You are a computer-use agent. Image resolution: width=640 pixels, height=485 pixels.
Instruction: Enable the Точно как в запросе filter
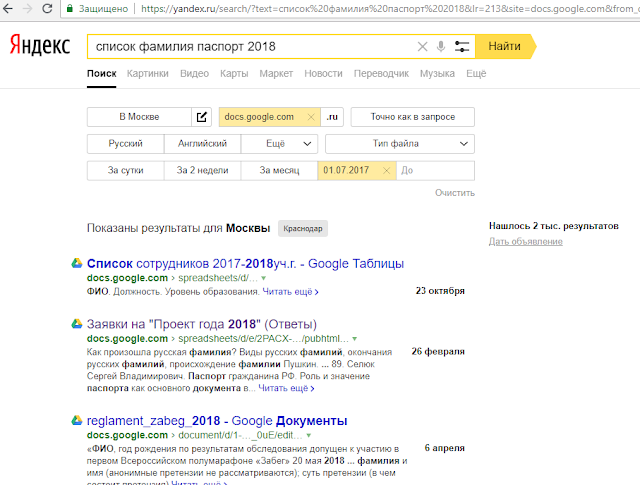point(413,117)
